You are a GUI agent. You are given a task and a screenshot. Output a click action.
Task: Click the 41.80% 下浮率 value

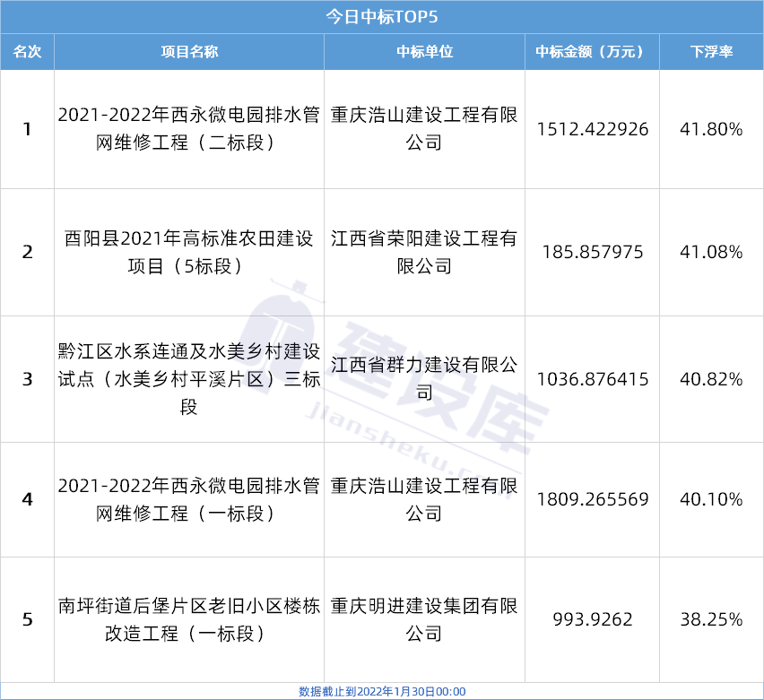point(711,129)
